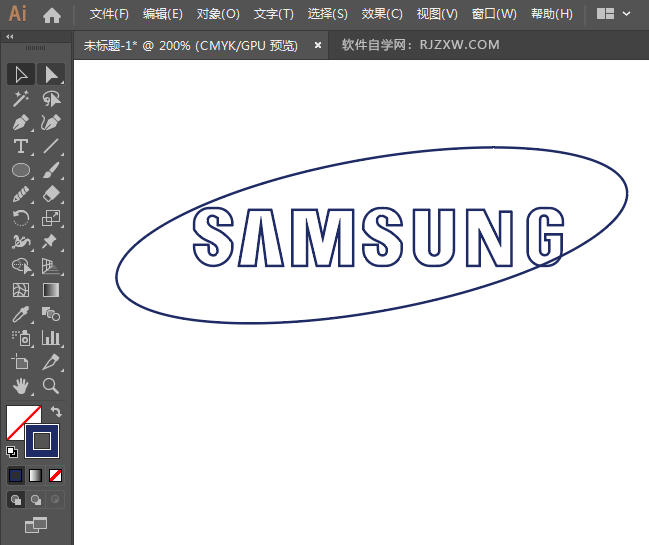The image size is (649, 545).
Task: Select the Ellipse tool
Action: (21, 170)
